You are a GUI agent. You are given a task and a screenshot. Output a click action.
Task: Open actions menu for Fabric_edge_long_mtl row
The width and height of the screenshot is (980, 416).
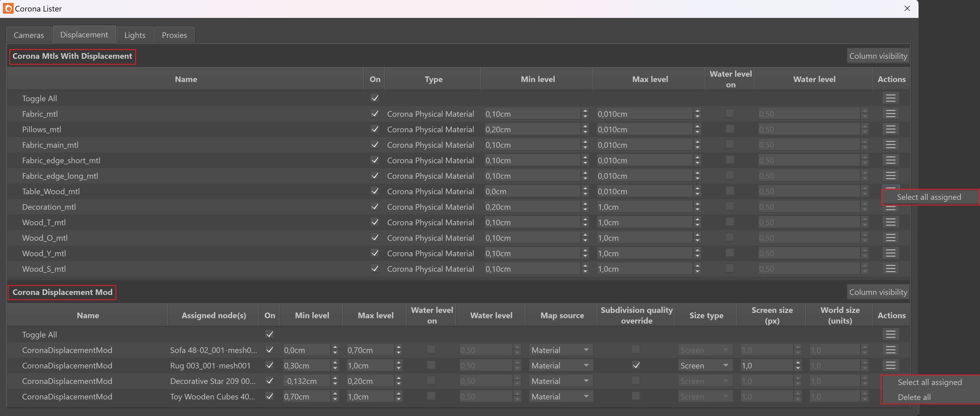point(890,176)
